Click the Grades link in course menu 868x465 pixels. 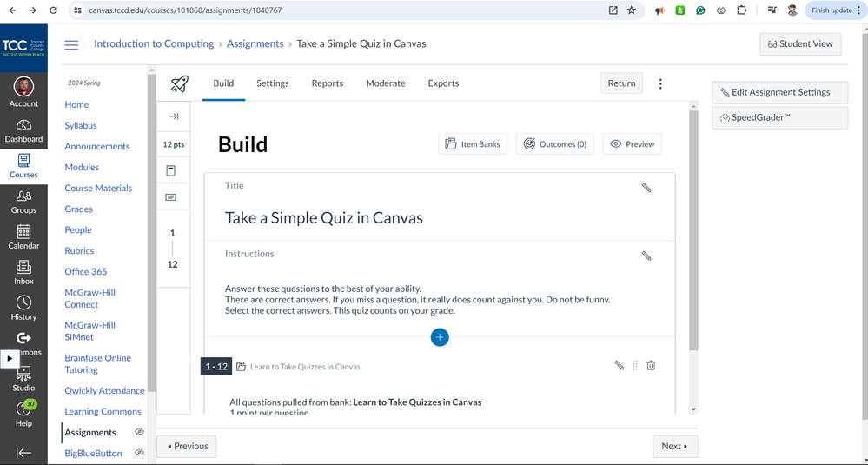tap(78, 209)
